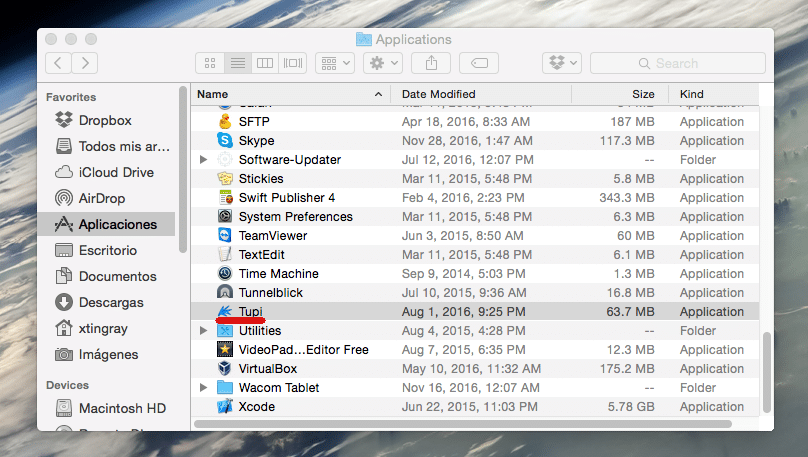Select the Xcode app icon
The width and height of the screenshot is (808, 457).
pos(225,407)
